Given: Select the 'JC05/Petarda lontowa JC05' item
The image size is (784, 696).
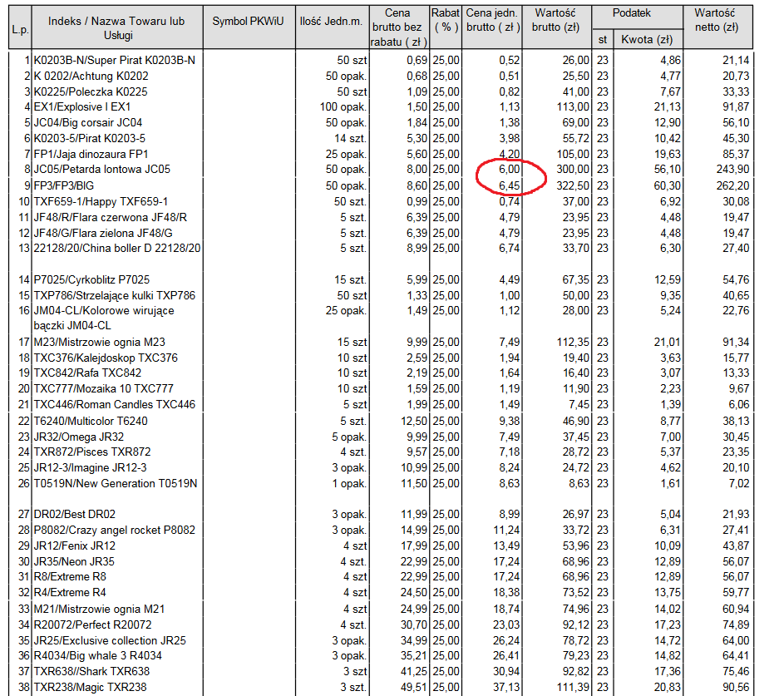Looking at the screenshot, I should point(101,170).
